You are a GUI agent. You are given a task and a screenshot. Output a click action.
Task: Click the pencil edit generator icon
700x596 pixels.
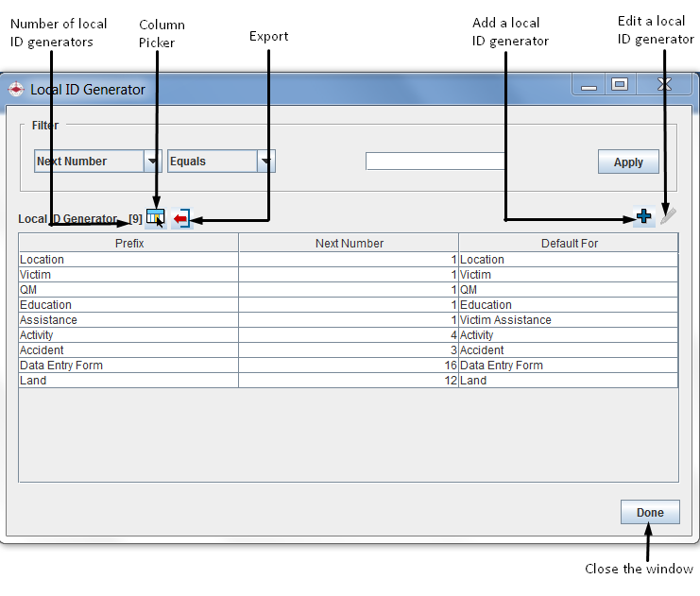(x=667, y=216)
